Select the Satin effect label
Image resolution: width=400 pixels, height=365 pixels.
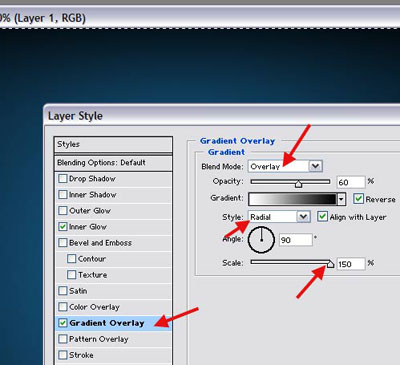[78, 291]
